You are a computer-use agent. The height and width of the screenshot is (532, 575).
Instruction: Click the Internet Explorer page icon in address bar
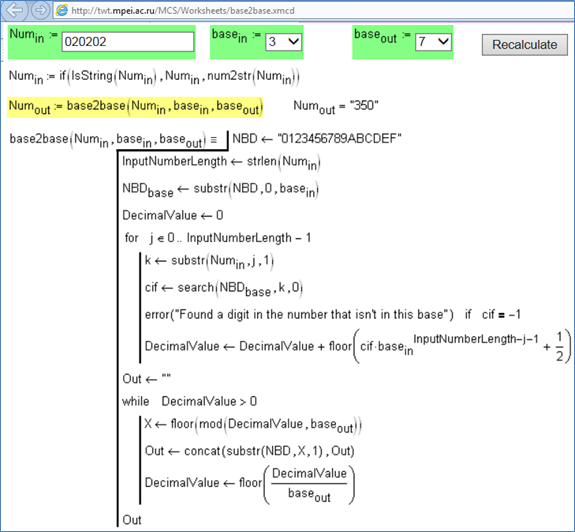(62, 10)
